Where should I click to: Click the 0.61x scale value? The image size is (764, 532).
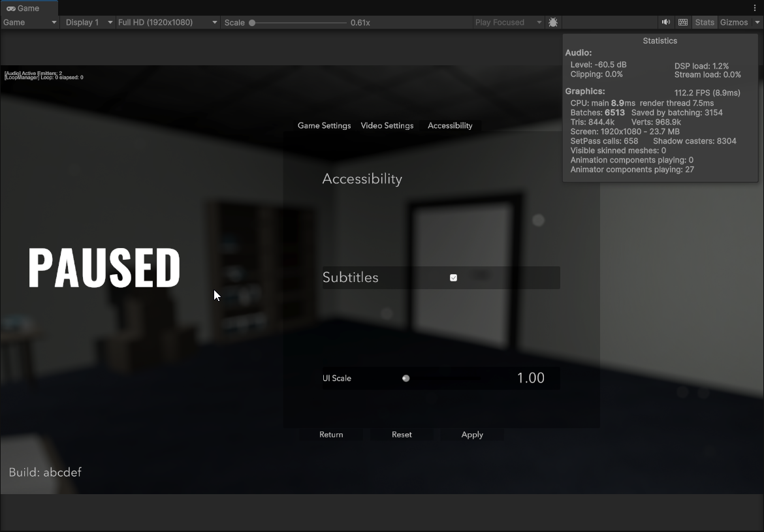tap(360, 22)
